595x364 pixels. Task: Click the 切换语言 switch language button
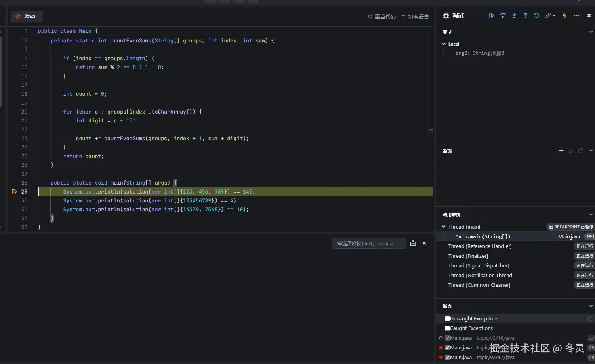point(415,17)
